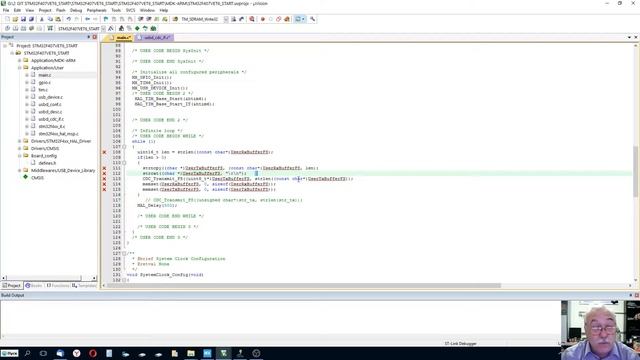Image resolution: width=640 pixels, height=360 pixels.
Task: Click the Cut icon
Action: point(42,19)
